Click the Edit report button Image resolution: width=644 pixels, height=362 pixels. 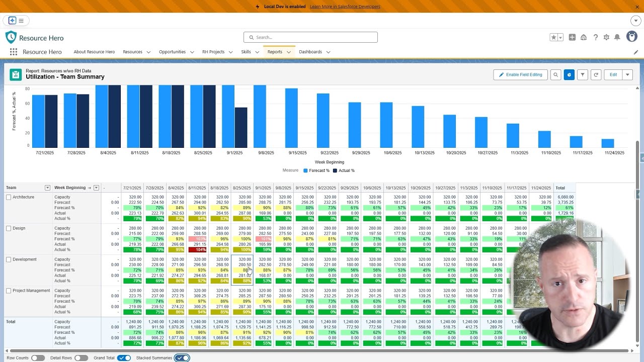[613, 74]
